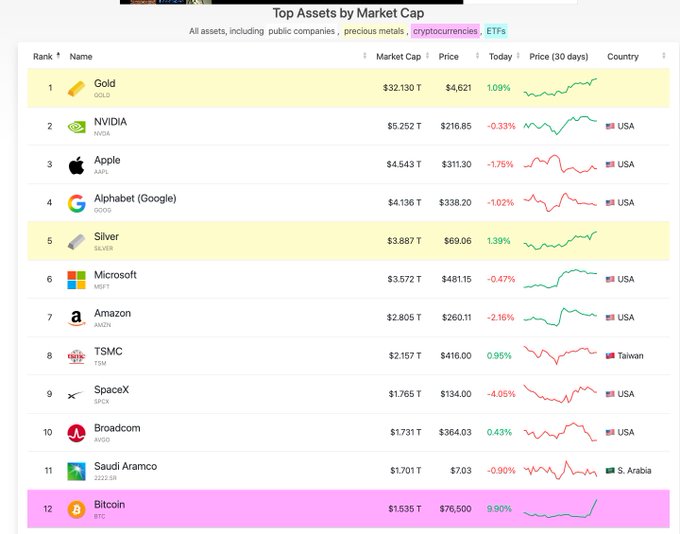The width and height of the screenshot is (680, 534).
Task: Open the SpaceX asset page
Action: pyautogui.click(x=111, y=390)
